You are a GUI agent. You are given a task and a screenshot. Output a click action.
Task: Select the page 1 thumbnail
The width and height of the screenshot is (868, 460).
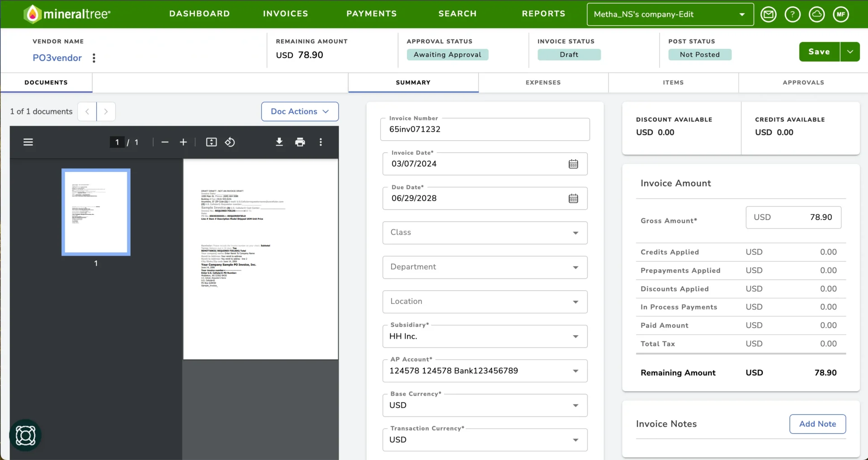[x=96, y=212]
